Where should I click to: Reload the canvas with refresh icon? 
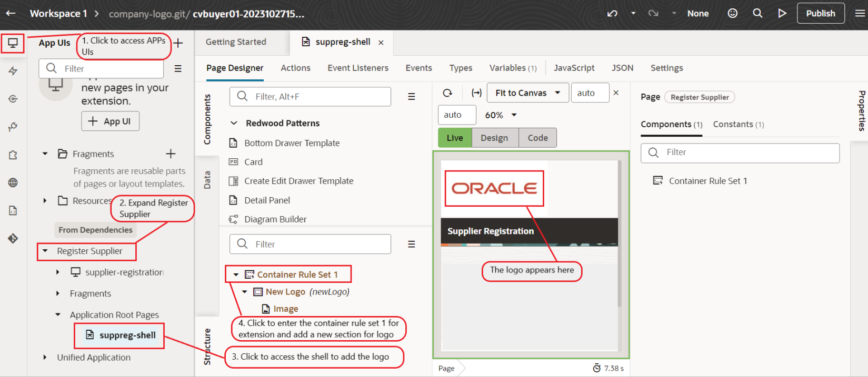click(x=447, y=93)
